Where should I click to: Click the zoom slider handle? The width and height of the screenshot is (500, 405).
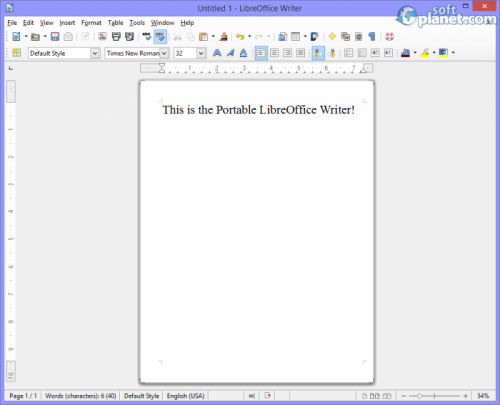click(x=420, y=396)
